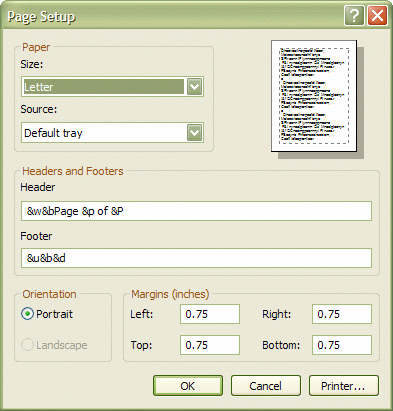393x411 pixels.
Task: Click the page preview thumbnail
Action: coord(314,96)
